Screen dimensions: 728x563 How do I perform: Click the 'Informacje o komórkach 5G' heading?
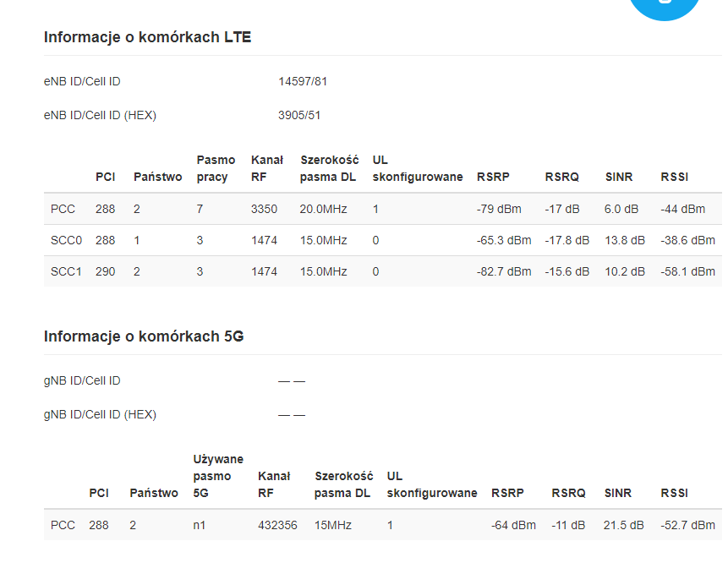pos(144,336)
